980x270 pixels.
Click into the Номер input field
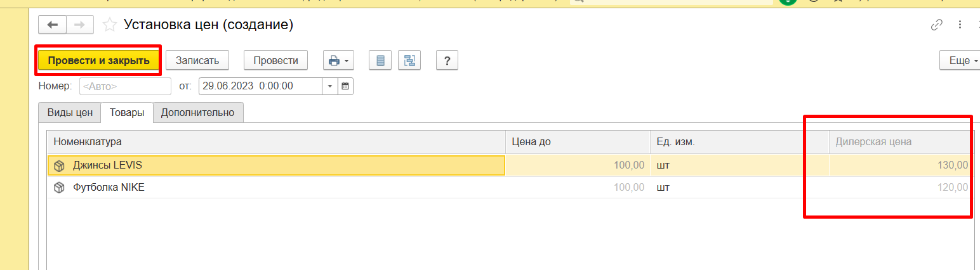[x=125, y=86]
